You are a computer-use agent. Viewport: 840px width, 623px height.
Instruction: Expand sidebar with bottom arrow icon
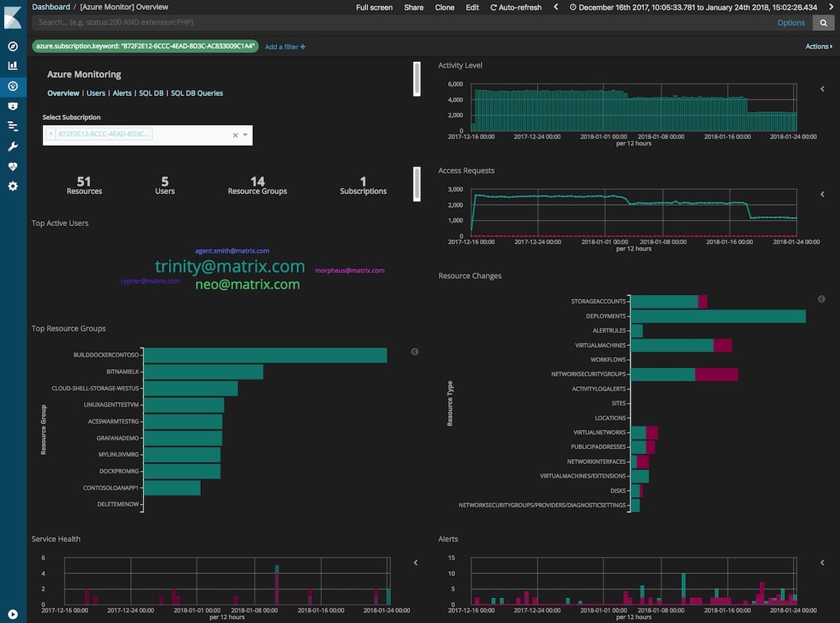(x=13, y=615)
